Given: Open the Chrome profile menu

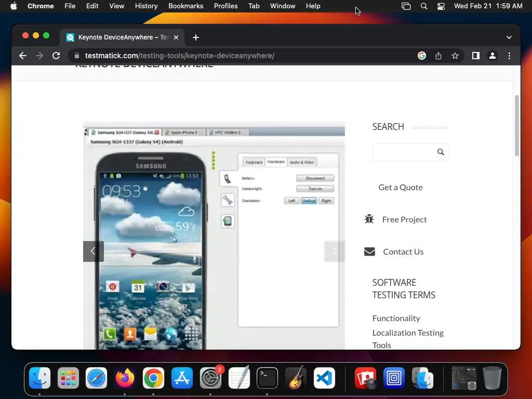Looking at the screenshot, I should point(493,56).
